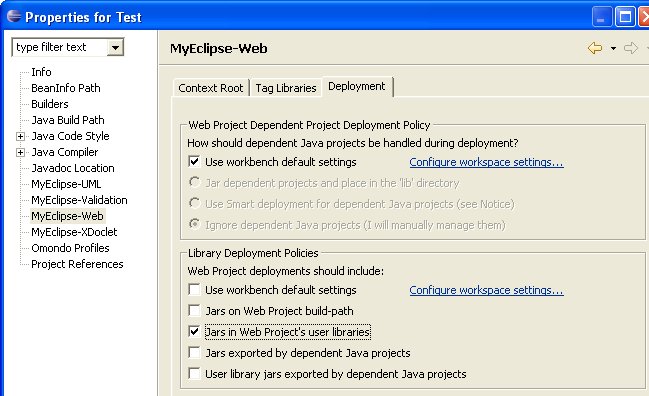Open the filter text dropdown arrow
This screenshot has height=396, width=649.
point(115,48)
